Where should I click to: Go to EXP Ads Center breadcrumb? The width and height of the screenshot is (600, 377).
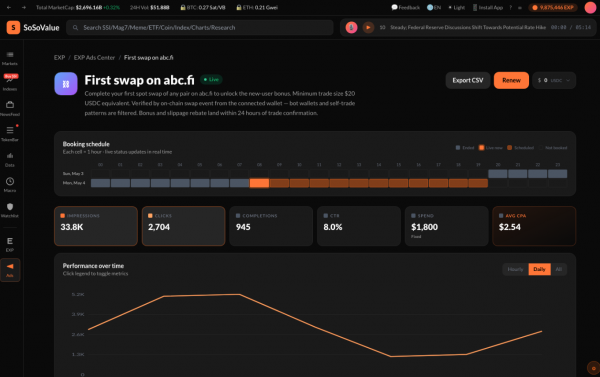click(x=94, y=57)
